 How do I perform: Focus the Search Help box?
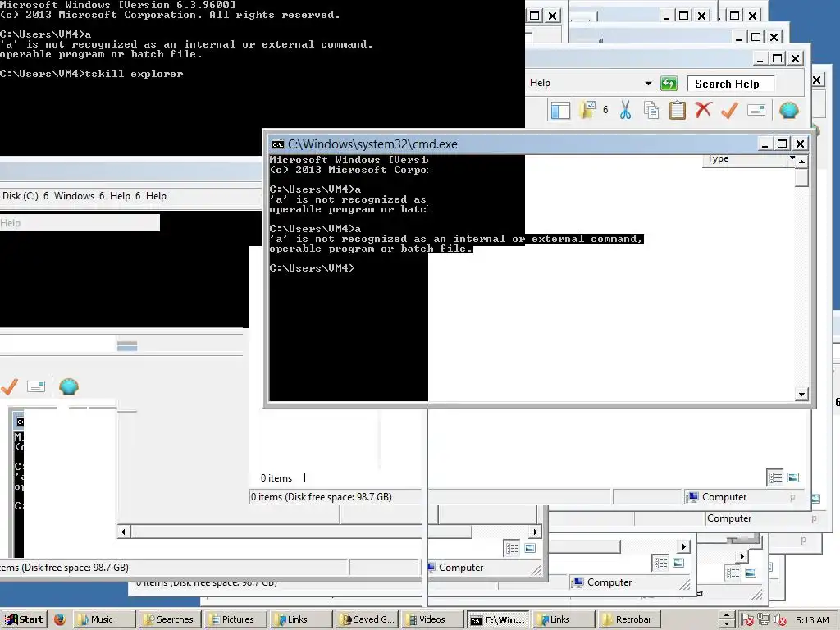730,84
